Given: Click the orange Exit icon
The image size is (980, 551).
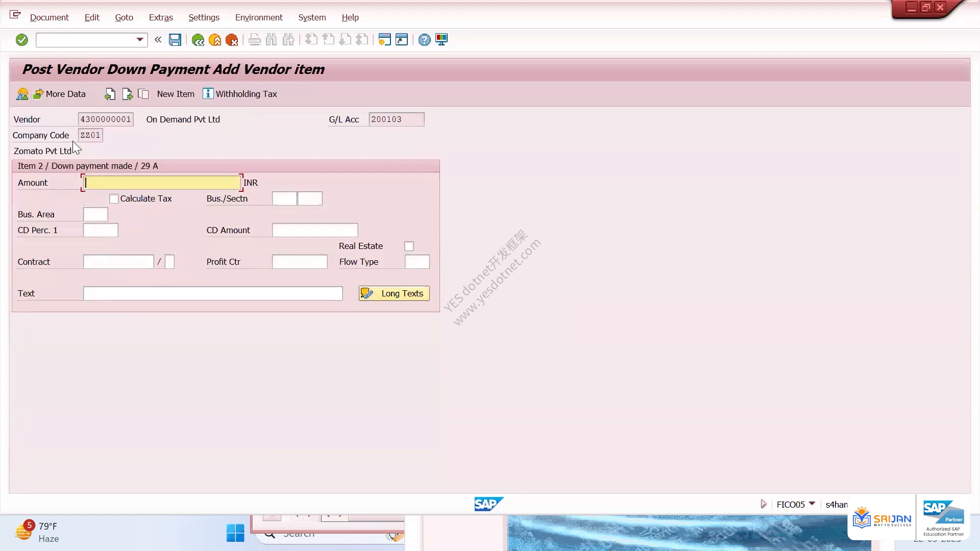Looking at the screenshot, I should [215, 40].
